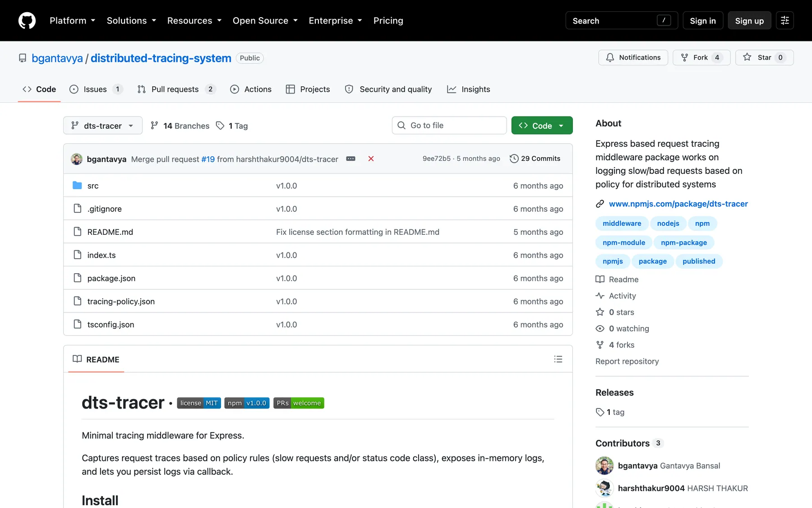Open the www.npmjs.com/package/dts-tracer link

(x=678, y=204)
